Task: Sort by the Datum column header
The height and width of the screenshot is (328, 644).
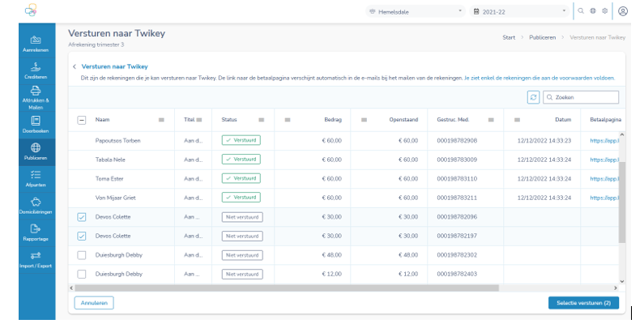Action: (563, 120)
